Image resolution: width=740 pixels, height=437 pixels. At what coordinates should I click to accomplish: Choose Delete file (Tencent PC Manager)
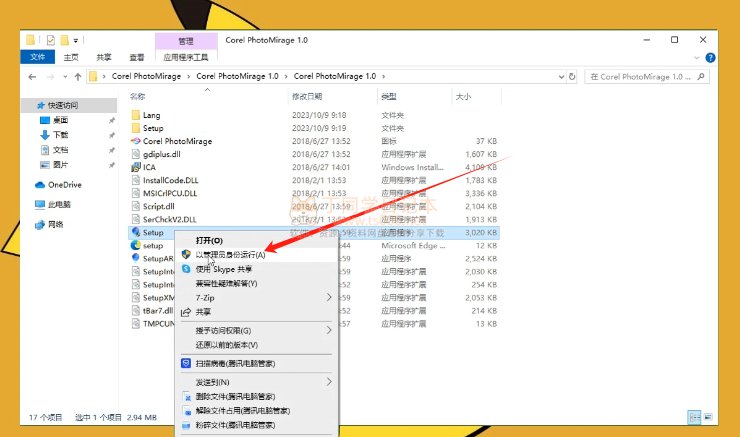257,396
